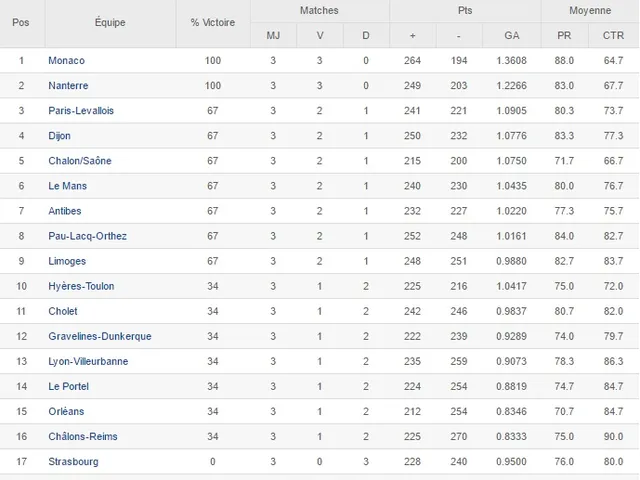Open the Cholet team page

point(63,311)
